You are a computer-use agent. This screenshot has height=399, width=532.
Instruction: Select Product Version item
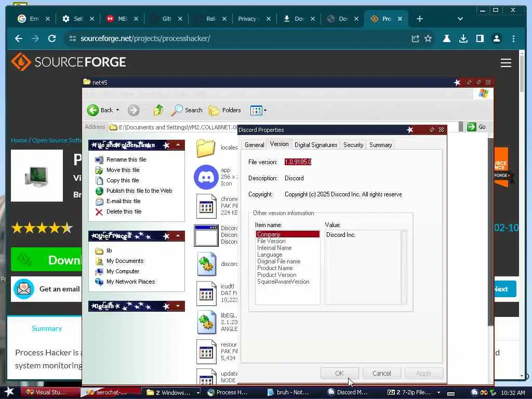(x=276, y=275)
